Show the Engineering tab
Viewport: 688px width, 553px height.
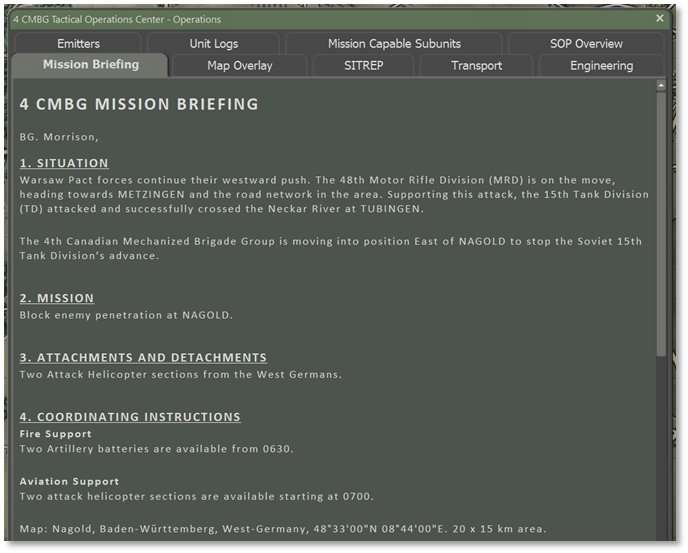[x=601, y=66]
